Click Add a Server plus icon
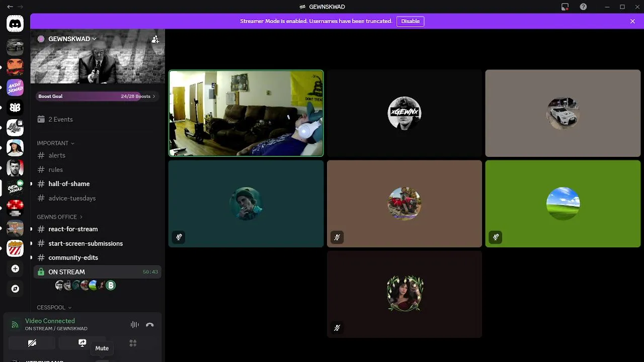This screenshot has width=644, height=362. [x=15, y=269]
